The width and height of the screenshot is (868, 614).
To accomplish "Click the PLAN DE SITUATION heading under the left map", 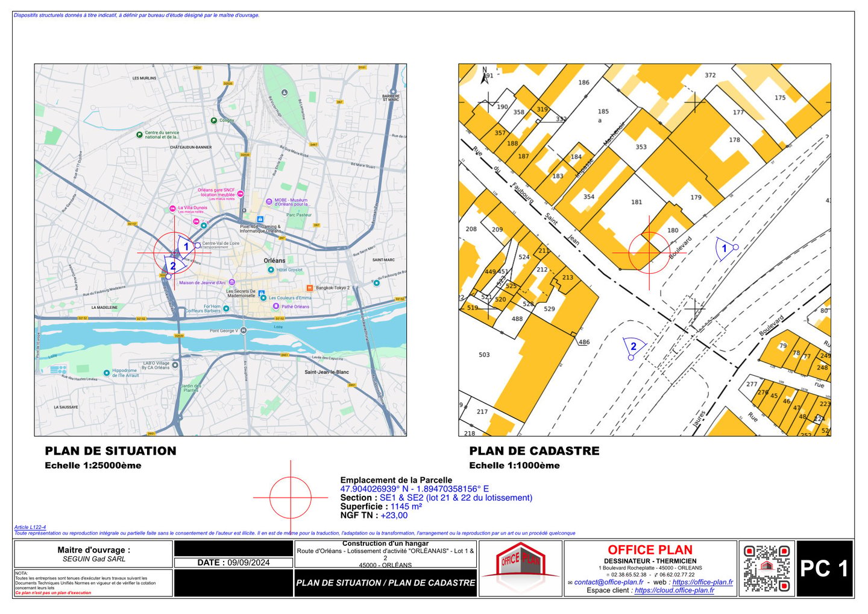I will pos(110,451).
